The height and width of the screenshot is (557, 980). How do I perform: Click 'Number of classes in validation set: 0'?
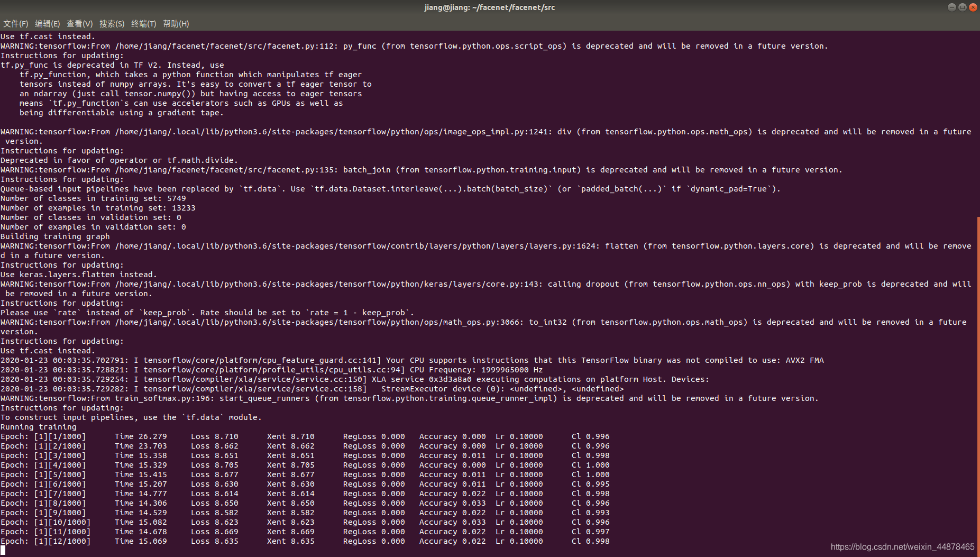coord(91,217)
